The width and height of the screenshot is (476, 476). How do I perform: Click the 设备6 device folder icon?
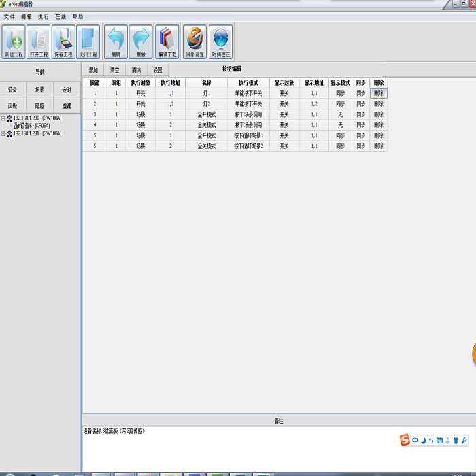[x=16, y=126]
